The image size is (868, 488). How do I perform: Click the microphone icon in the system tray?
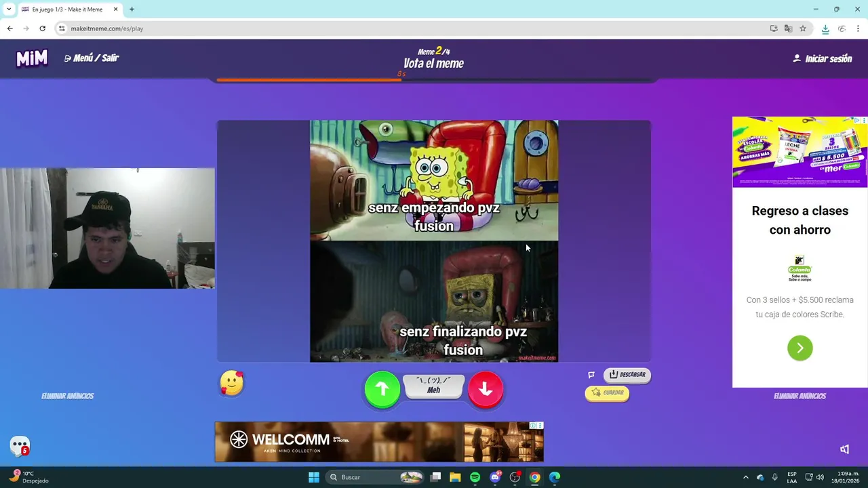[774, 477]
